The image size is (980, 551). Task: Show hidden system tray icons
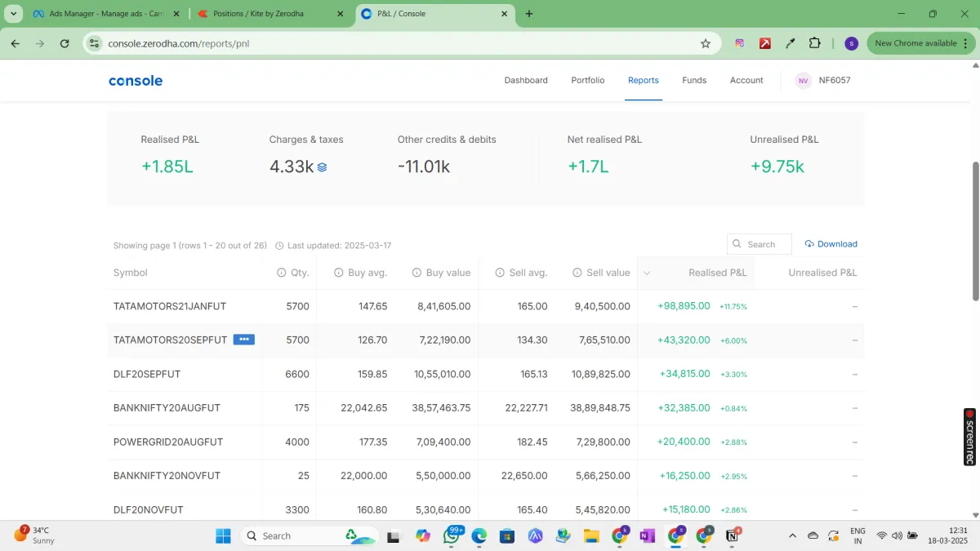point(792,535)
